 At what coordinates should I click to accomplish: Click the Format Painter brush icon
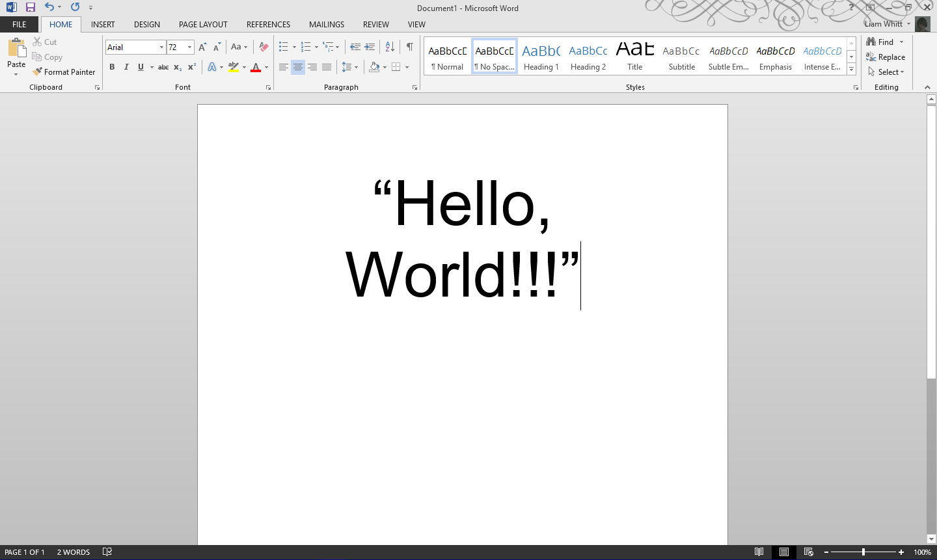coord(38,72)
